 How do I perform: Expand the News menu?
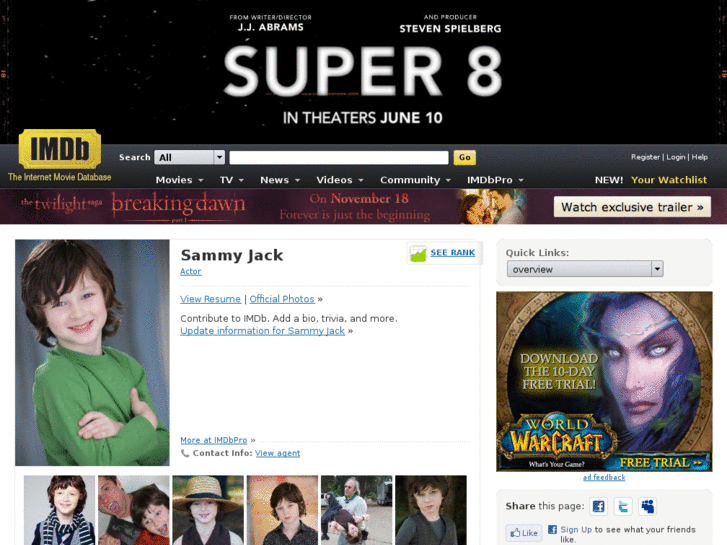pyautogui.click(x=280, y=180)
